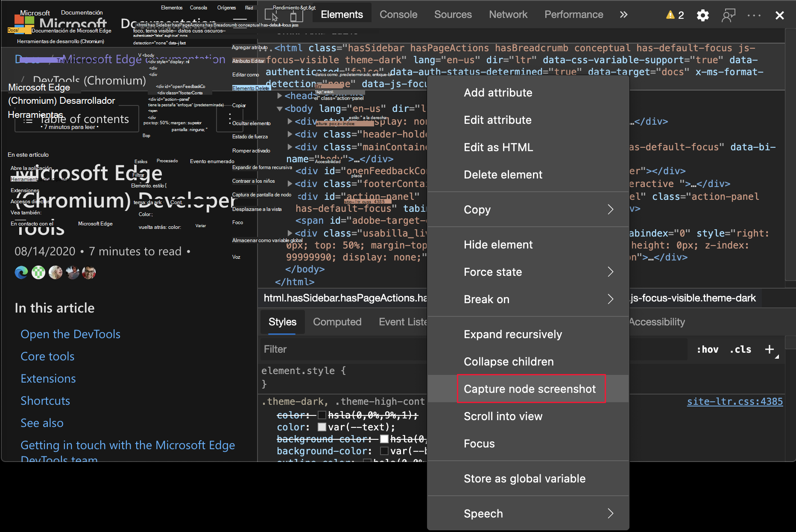Expand the usabilla_live div node
This screenshot has height=532, width=796.
[x=290, y=233]
